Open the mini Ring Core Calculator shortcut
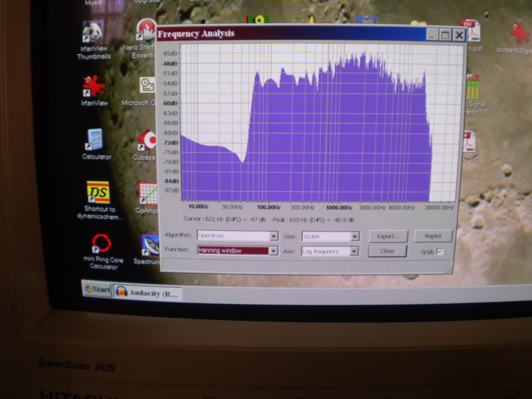 [x=103, y=251]
